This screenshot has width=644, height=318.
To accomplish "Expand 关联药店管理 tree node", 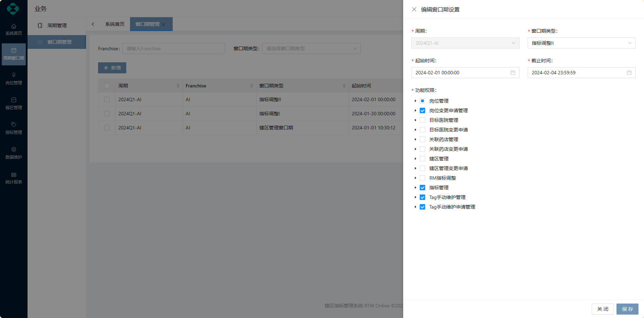I will [x=415, y=139].
